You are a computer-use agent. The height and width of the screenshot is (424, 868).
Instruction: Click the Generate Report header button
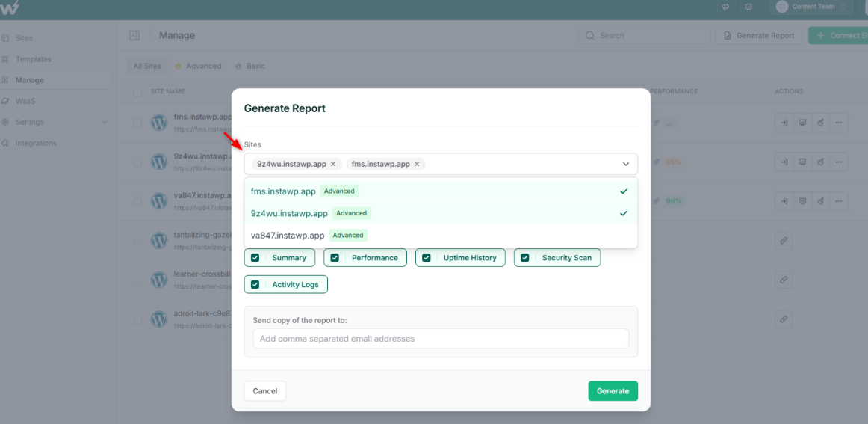point(758,35)
